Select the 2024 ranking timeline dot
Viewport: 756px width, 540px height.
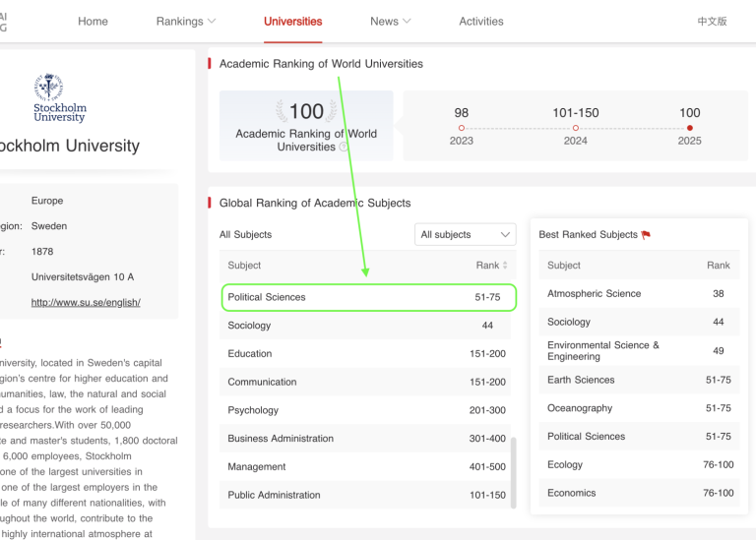click(x=575, y=128)
